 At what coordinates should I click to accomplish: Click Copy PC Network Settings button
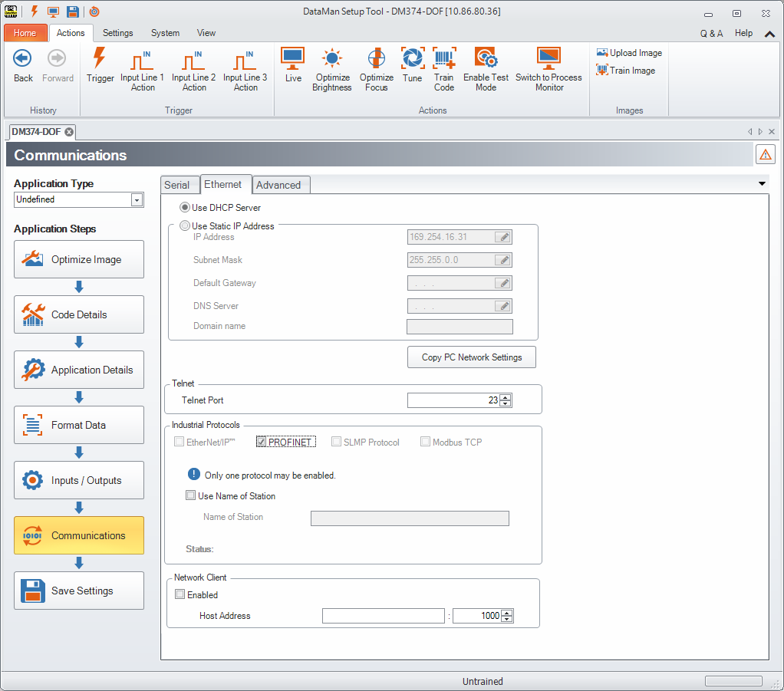click(471, 357)
